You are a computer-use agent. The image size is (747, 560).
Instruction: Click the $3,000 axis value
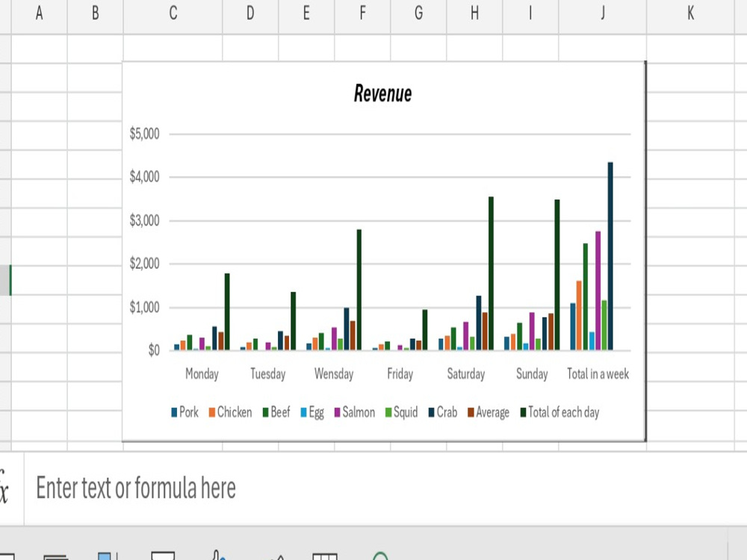144,220
